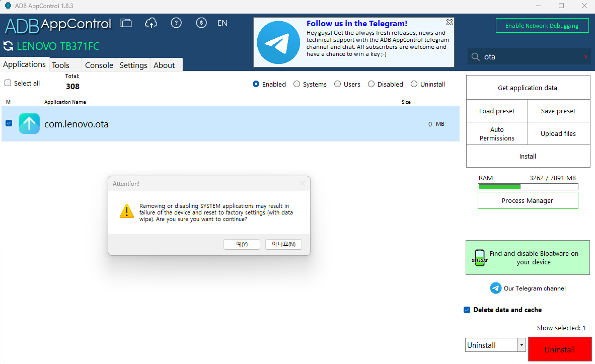This screenshot has width=595, height=364.
Task: Click the red Uninstall button
Action: click(x=560, y=349)
